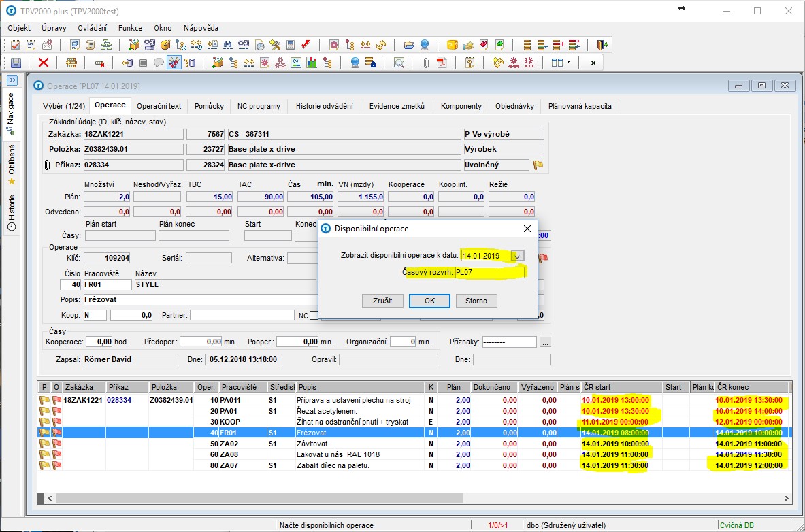Click the Pracoviště column header

242,387
